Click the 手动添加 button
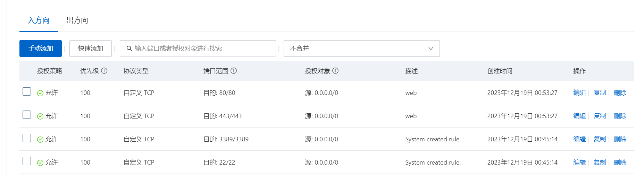Viewport: 644px width, 176px height. point(41,49)
